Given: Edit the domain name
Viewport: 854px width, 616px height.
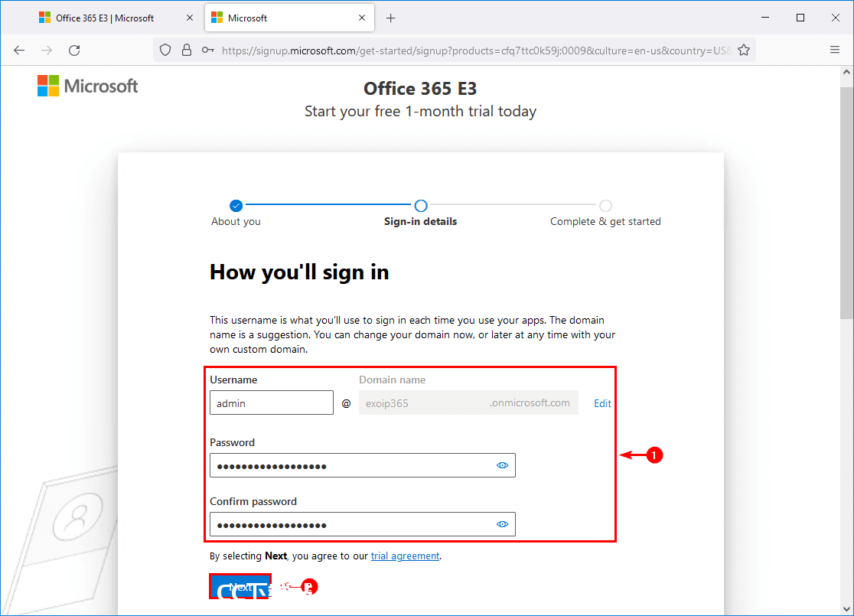Looking at the screenshot, I should 602,403.
